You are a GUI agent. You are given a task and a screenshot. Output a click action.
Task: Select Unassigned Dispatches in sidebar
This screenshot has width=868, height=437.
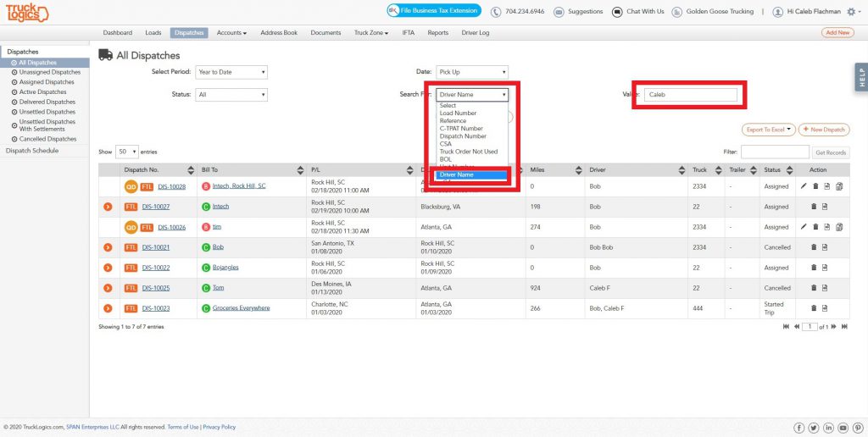(x=49, y=72)
